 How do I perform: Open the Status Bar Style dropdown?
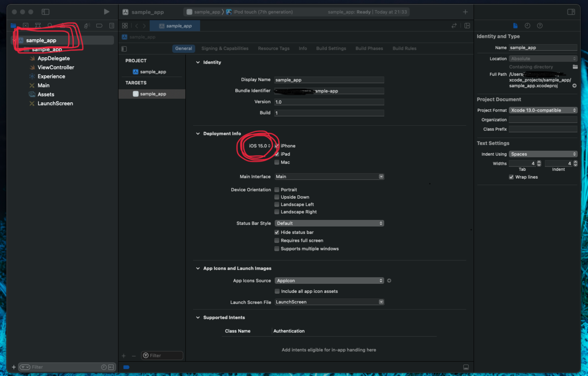coord(329,223)
